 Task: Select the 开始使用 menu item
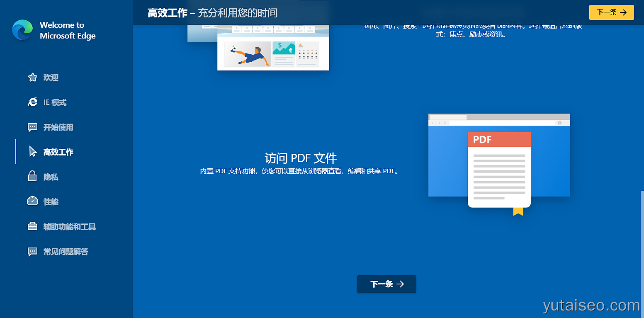coord(58,127)
